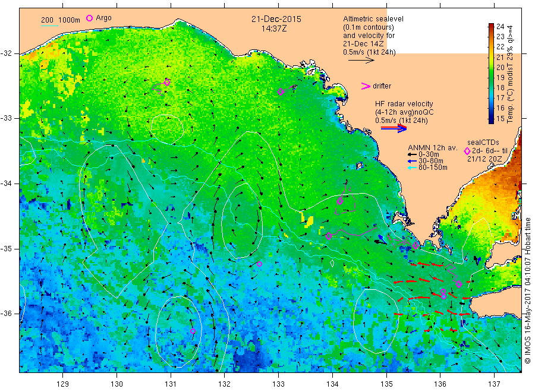Screen dimensions: 535x392
Task: Click the 'Altimetric sealevel' legend text
Action: pos(373,19)
